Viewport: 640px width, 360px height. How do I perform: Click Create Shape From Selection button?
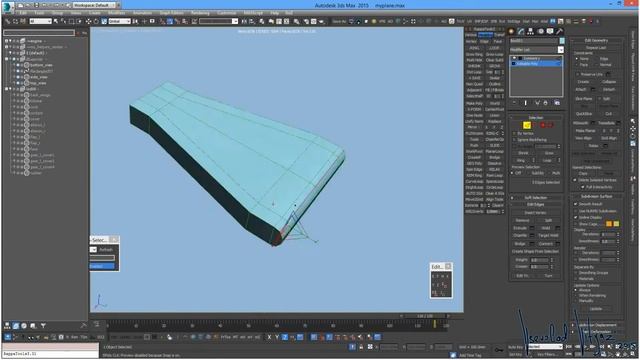[x=536, y=251]
